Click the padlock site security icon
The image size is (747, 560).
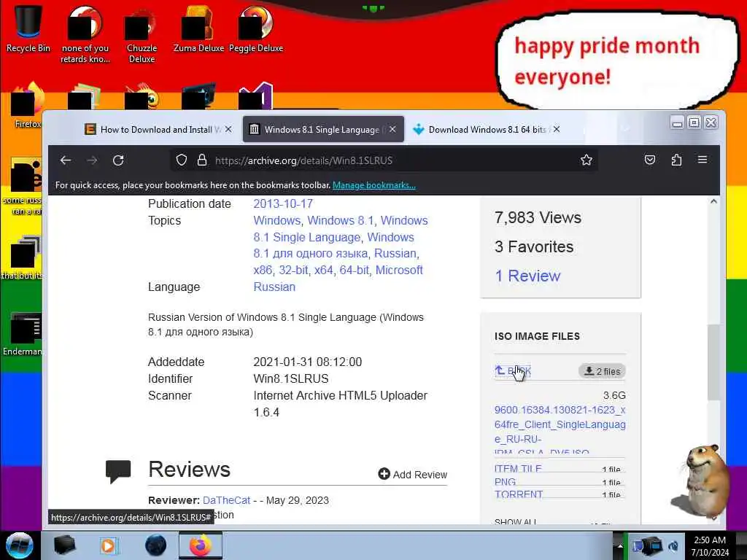[x=202, y=160]
